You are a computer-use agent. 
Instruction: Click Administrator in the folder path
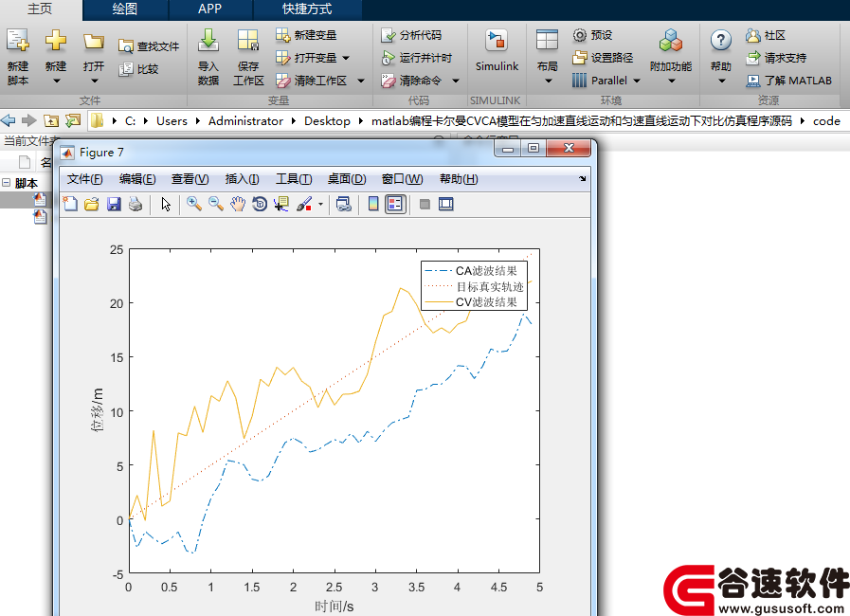pyautogui.click(x=245, y=121)
